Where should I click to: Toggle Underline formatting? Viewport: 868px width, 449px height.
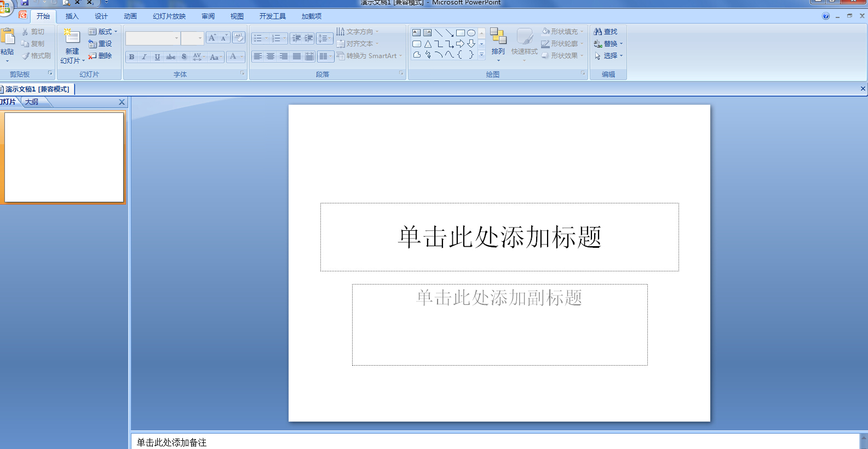click(158, 56)
